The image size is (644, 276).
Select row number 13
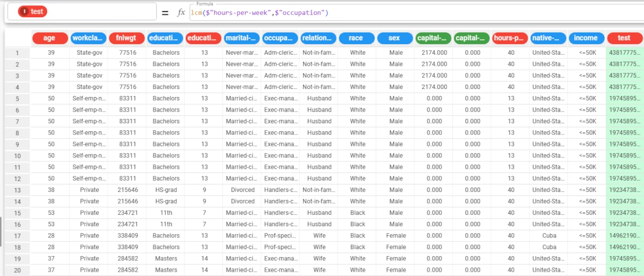point(17,190)
